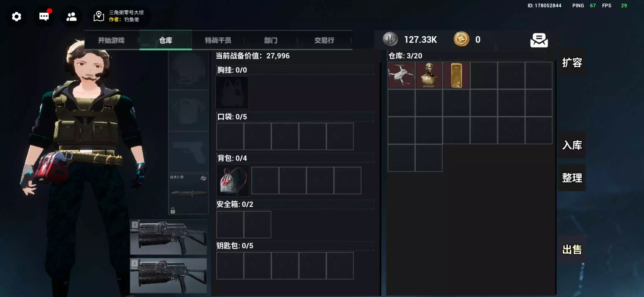Select the drone item in warehouse

pos(401,75)
